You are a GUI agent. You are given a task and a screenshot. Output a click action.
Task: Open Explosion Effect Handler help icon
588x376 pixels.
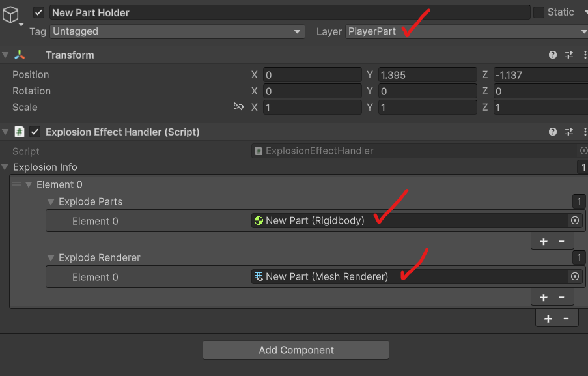[553, 132]
